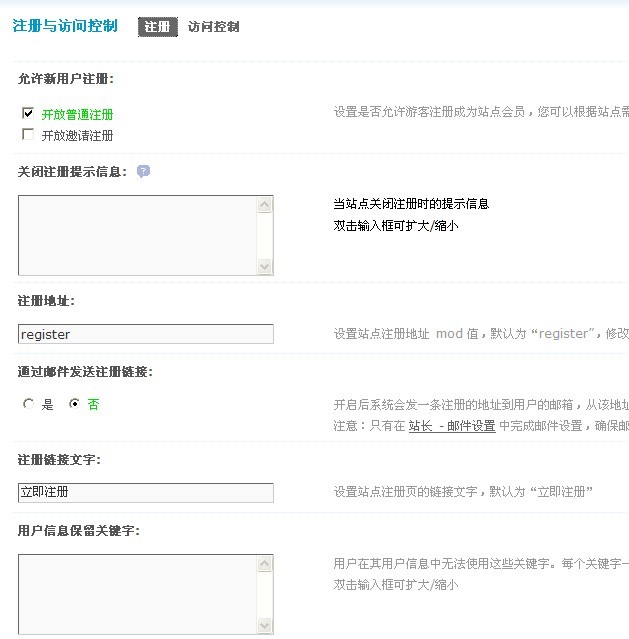Uncheck the 开放普通注册 checkbox
The image size is (629, 639).
click(x=28, y=114)
